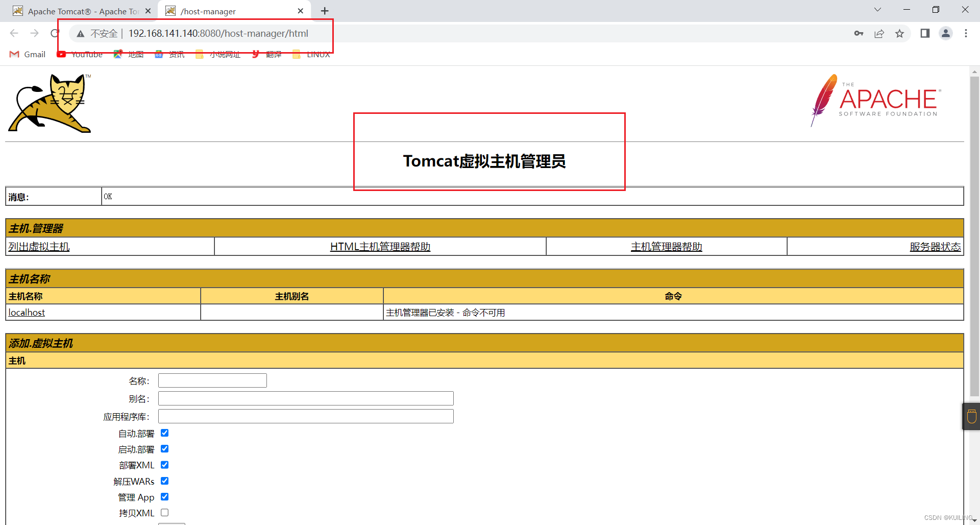Click the 别名 input field
Viewport: 980px width, 525px height.
(x=306, y=398)
